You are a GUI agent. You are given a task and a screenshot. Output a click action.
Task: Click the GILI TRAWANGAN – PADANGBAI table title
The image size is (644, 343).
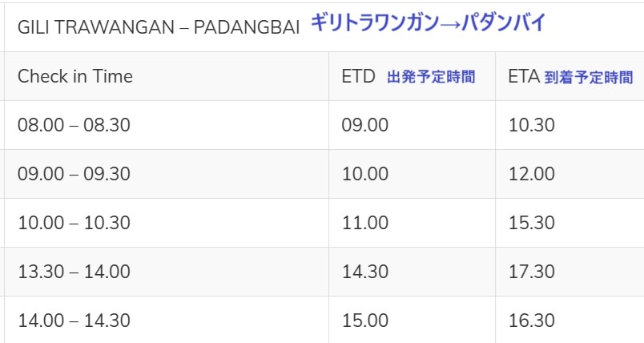pos(159,26)
